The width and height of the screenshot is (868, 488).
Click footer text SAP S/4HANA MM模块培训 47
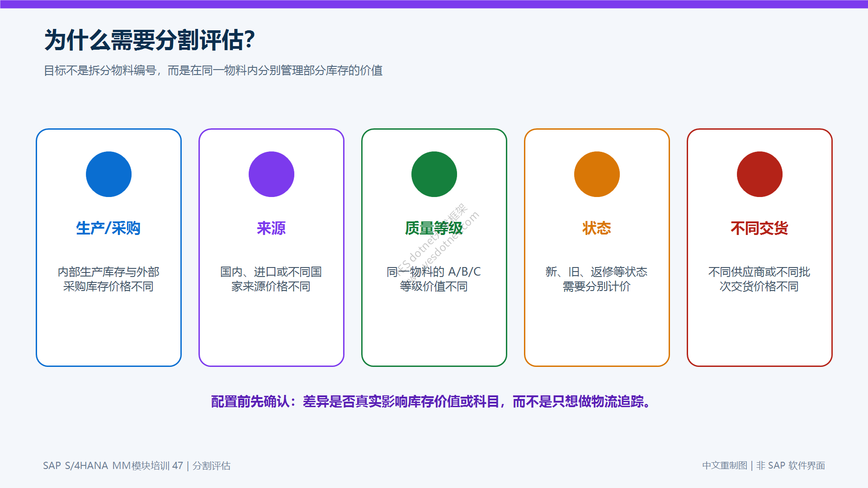[x=113, y=465]
